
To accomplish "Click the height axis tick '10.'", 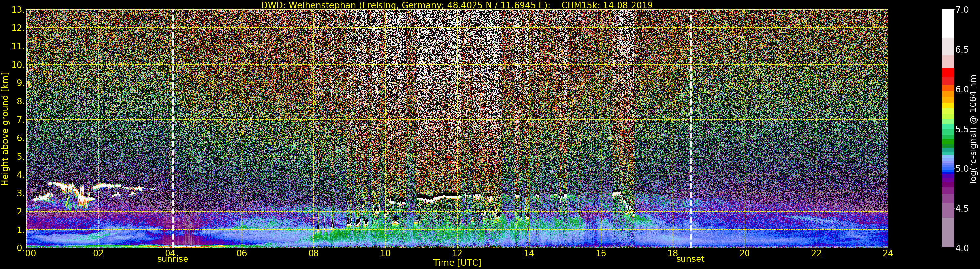I will click(18, 65).
